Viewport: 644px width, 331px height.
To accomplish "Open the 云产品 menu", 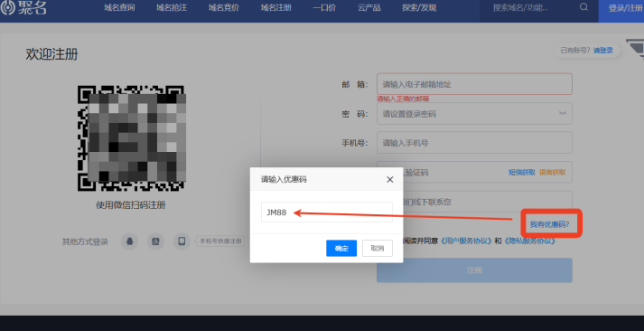I will [369, 8].
